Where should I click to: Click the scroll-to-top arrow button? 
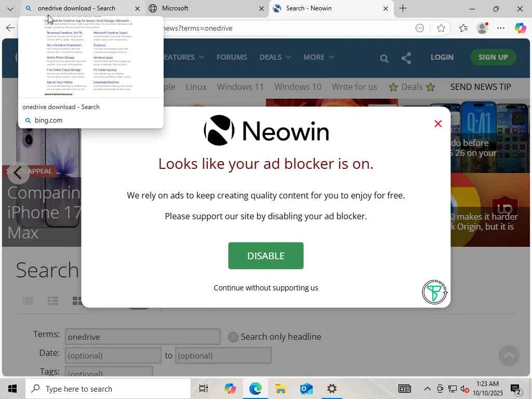tap(509, 355)
